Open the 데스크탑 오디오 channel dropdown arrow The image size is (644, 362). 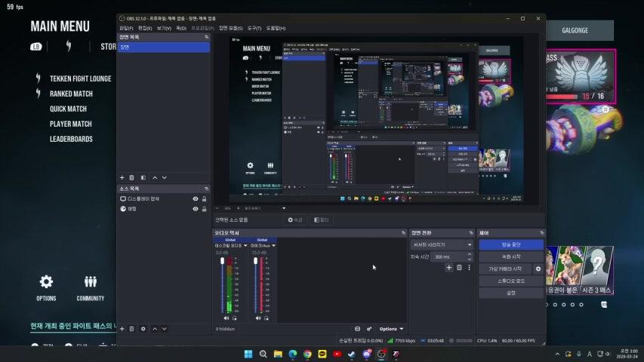tap(245, 245)
